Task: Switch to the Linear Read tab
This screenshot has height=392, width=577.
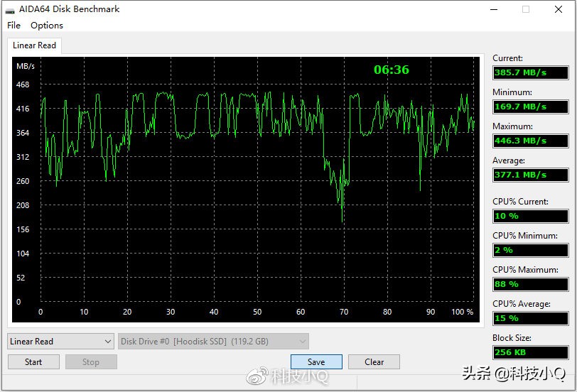Action: [34, 45]
